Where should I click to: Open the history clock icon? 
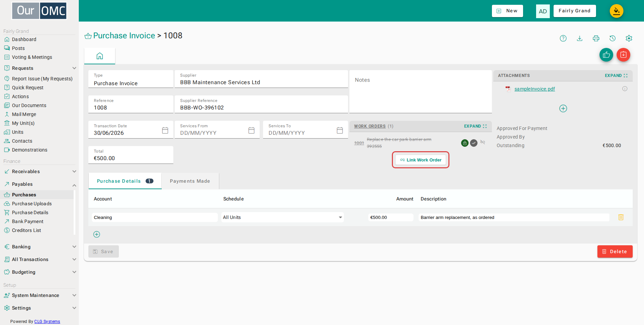coord(612,38)
